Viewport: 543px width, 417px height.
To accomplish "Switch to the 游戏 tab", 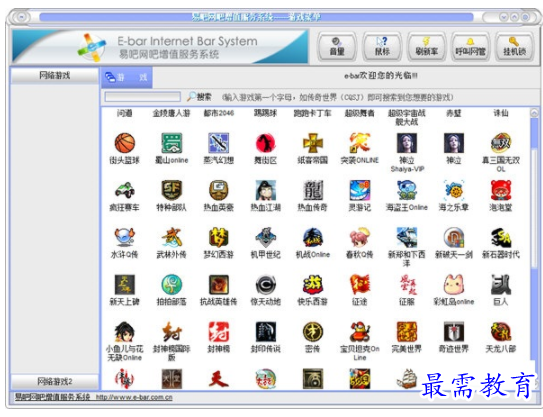I will (127, 77).
